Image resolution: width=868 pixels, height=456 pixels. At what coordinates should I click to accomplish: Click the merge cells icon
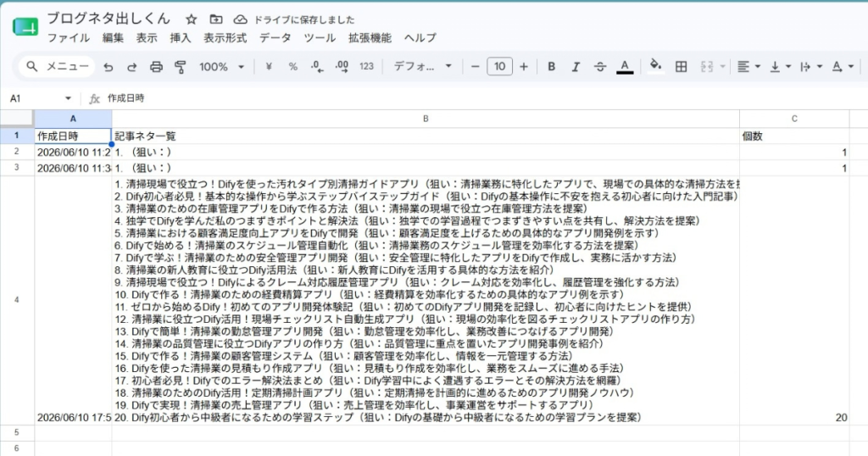(x=707, y=66)
